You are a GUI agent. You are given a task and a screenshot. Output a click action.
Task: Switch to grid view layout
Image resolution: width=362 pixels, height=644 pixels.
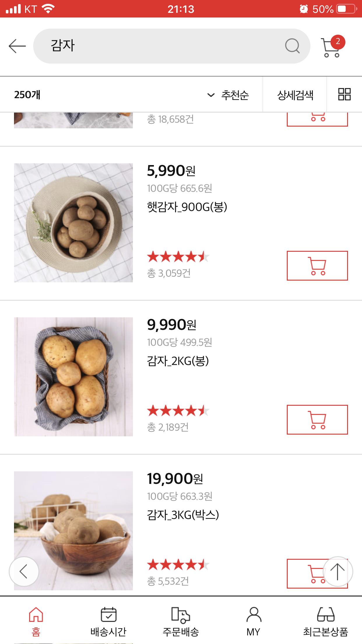click(x=344, y=94)
